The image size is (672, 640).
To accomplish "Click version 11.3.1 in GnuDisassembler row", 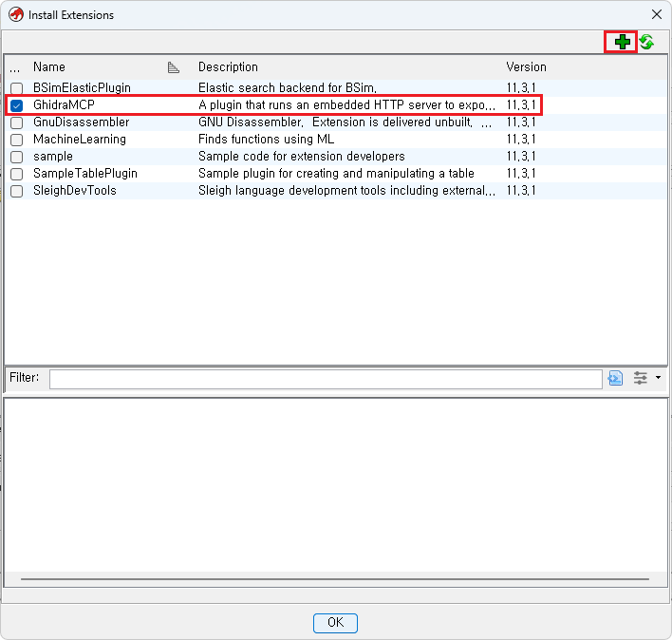I will (521, 122).
